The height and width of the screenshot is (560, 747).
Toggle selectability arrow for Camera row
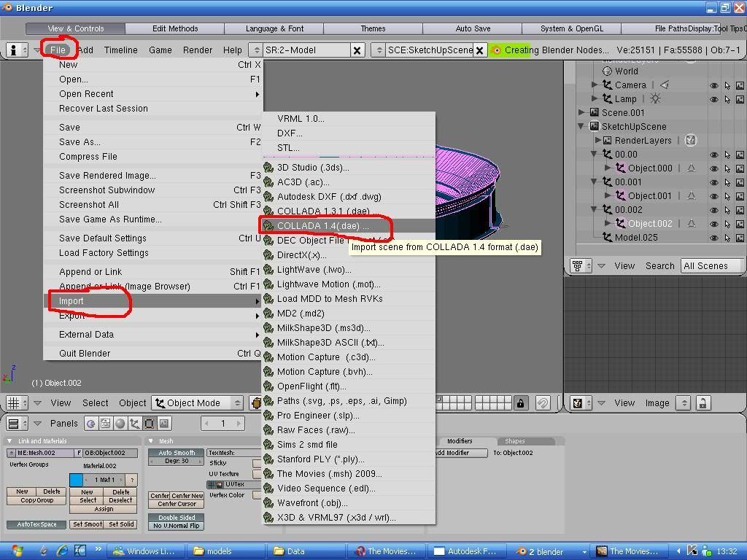coord(727,85)
